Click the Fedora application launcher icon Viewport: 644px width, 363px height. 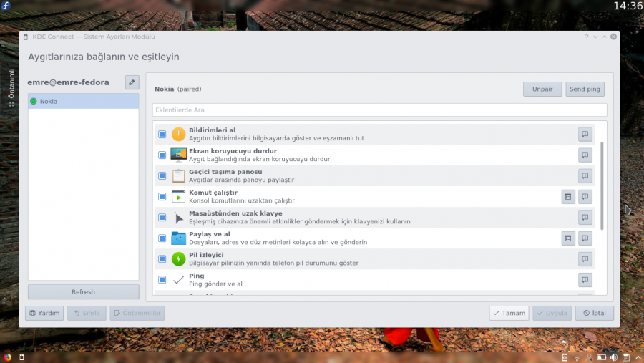[6, 5]
